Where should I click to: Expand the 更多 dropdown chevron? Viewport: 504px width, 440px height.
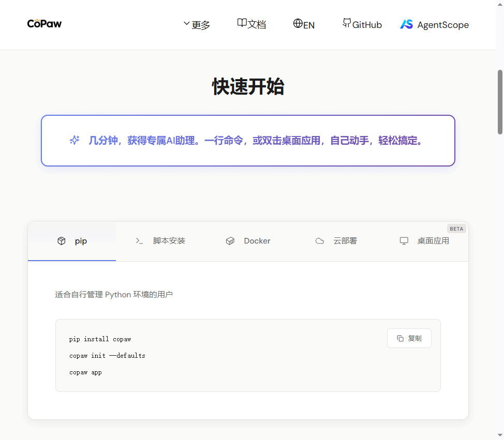point(186,24)
